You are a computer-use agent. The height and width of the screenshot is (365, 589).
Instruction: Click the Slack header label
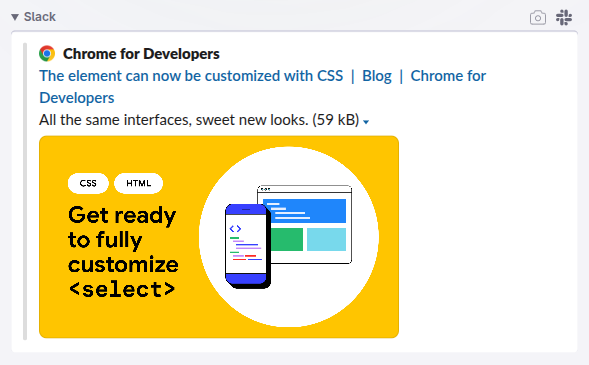40,17
